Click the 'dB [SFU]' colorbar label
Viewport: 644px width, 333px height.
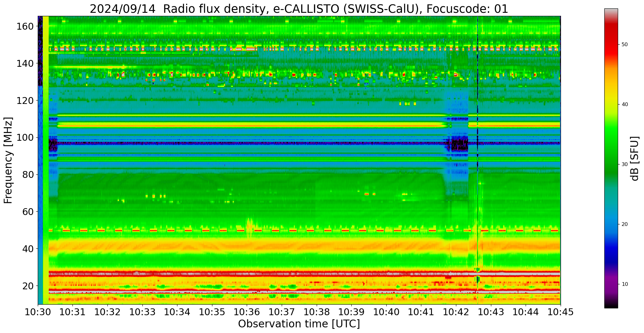635,159
